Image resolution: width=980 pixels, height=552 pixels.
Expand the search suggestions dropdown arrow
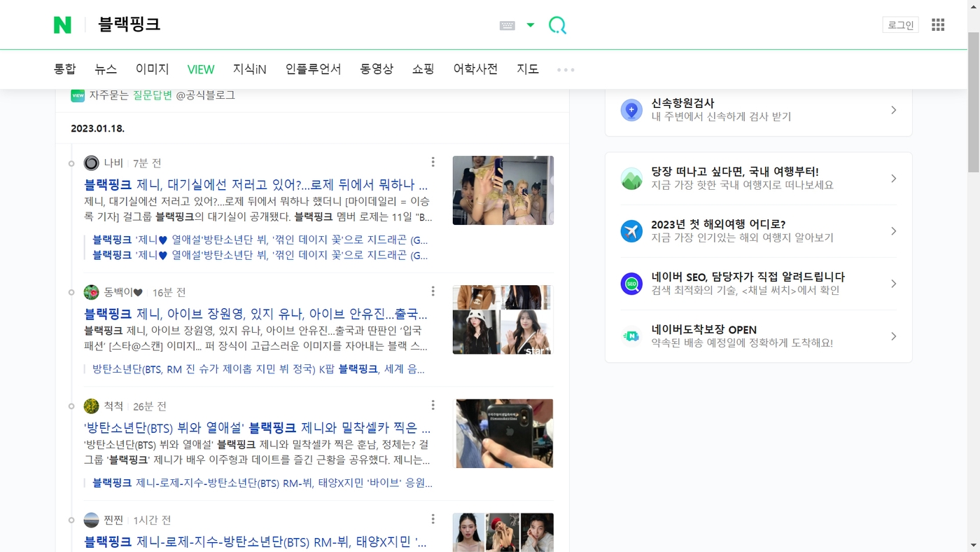pyautogui.click(x=531, y=25)
